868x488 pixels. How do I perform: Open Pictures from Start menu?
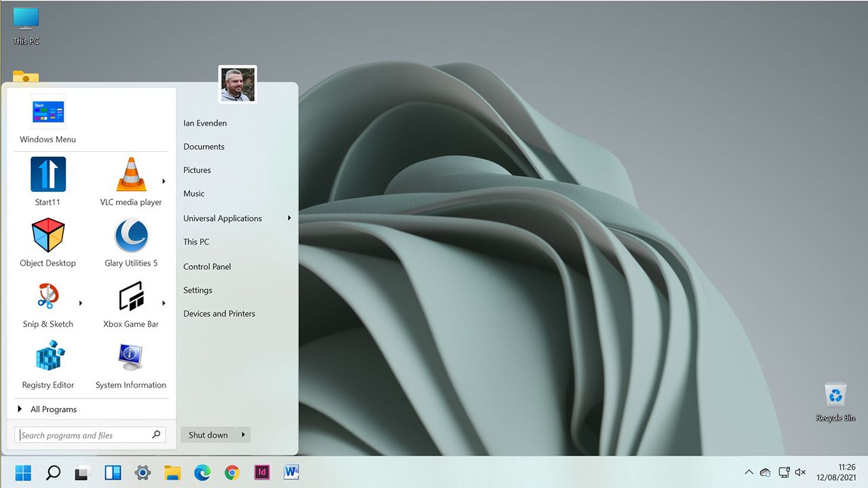[x=197, y=170]
